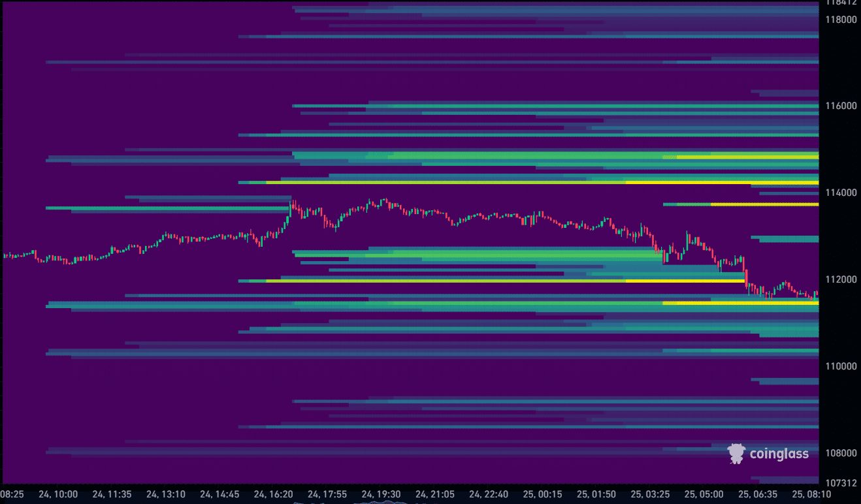This screenshot has width=861, height=504.
Task: Click the short yellow heatmap band just below 114000
Action: pos(741,204)
